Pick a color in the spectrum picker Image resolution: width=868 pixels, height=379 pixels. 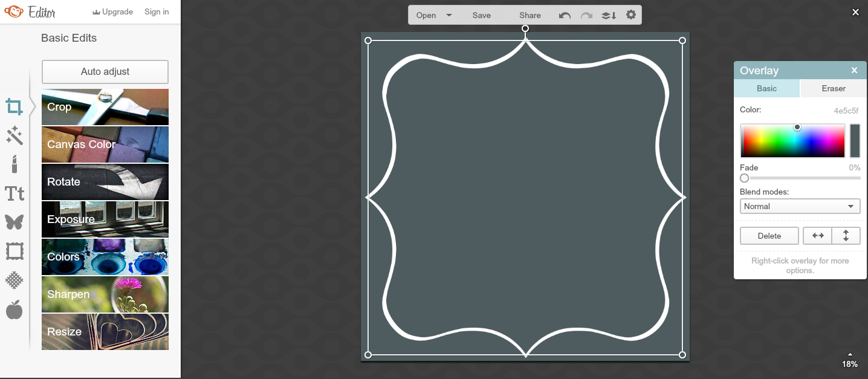pyautogui.click(x=792, y=141)
